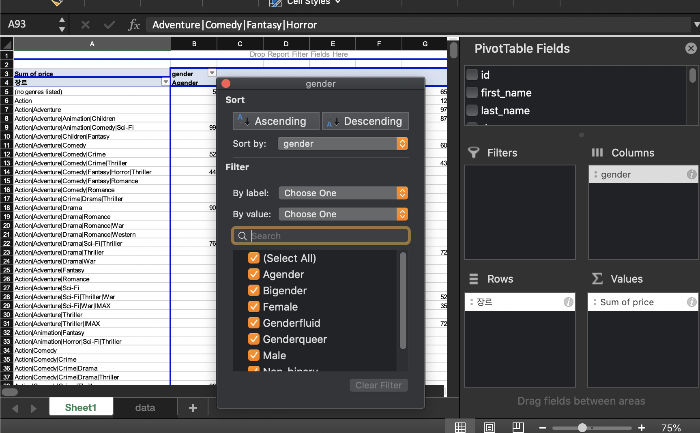Screen dimensions: 700x433
Task: Go to next sheet arrow
Action: [x=33, y=408]
